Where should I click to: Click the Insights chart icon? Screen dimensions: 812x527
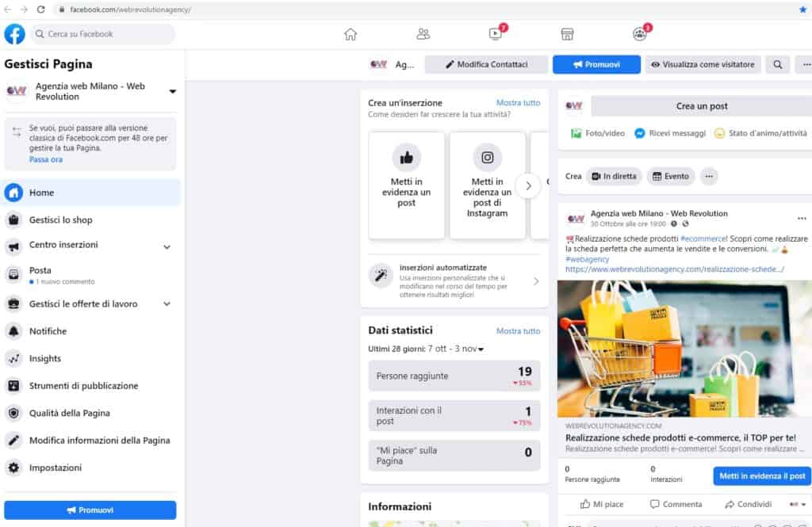point(13,358)
